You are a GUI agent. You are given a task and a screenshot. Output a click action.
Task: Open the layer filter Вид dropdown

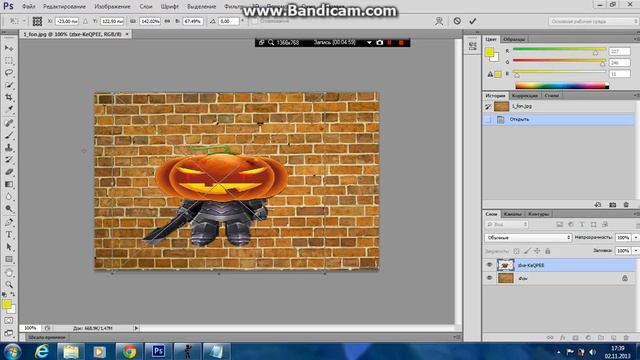click(x=507, y=224)
